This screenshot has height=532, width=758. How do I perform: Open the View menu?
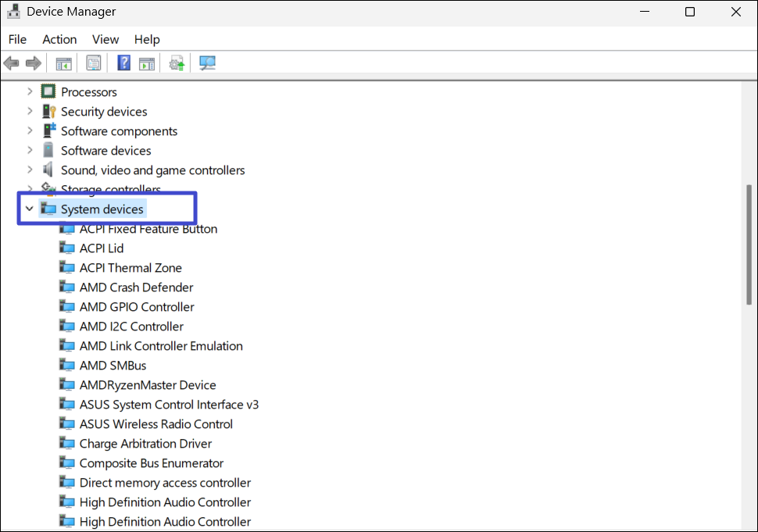[105, 39]
